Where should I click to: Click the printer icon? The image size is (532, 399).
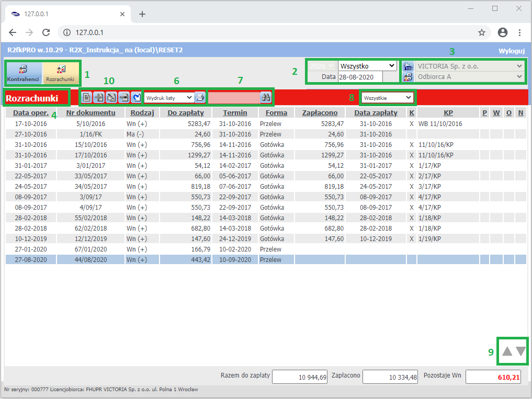pyautogui.click(x=200, y=98)
